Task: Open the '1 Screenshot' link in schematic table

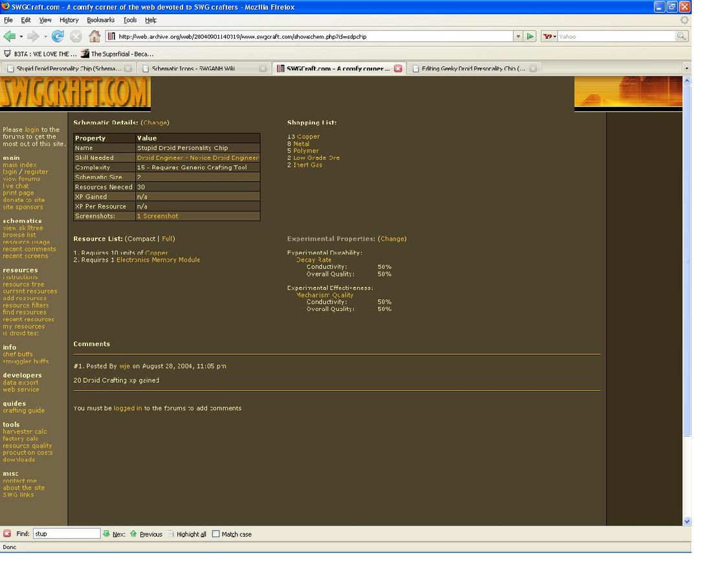Action: [x=157, y=216]
